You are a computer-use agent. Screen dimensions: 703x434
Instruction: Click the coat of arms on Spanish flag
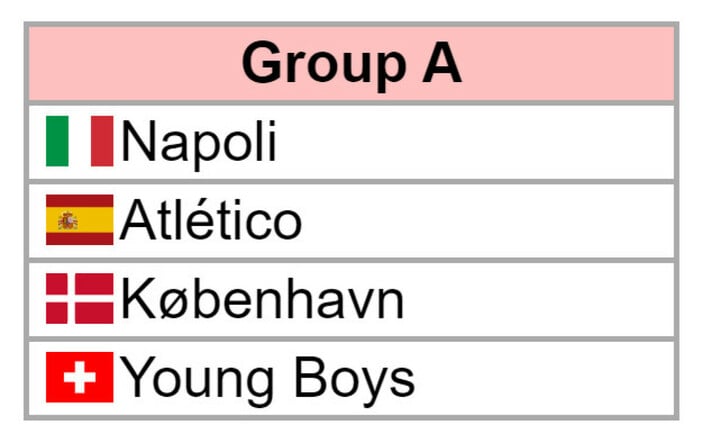[68, 221]
